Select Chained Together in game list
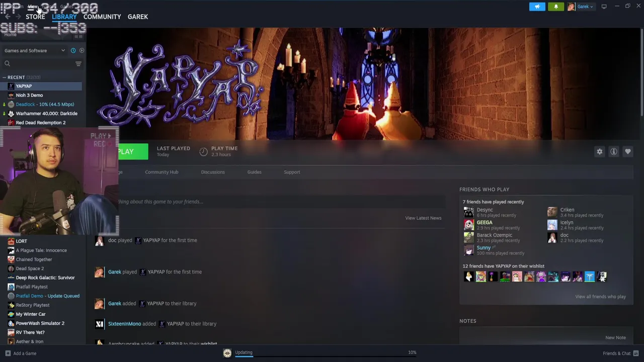 34,259
